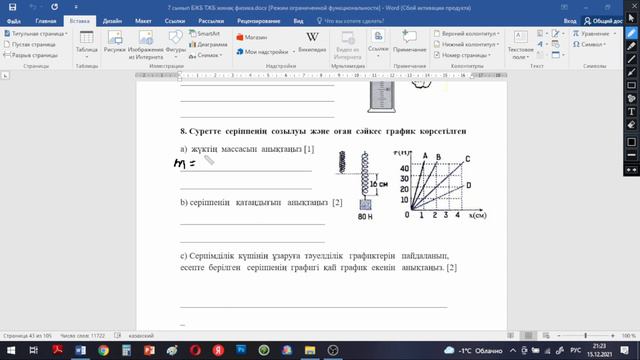Switch to the Главная tab

tap(45, 21)
